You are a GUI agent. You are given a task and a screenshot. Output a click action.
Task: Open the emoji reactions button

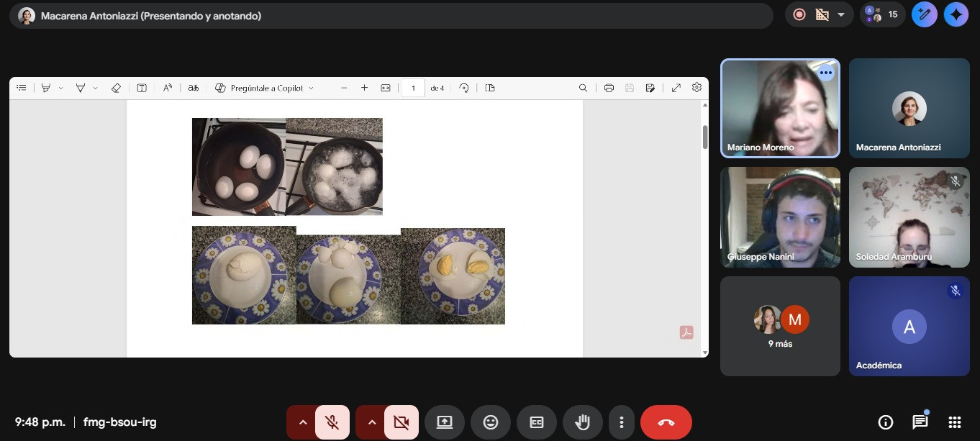click(x=491, y=422)
